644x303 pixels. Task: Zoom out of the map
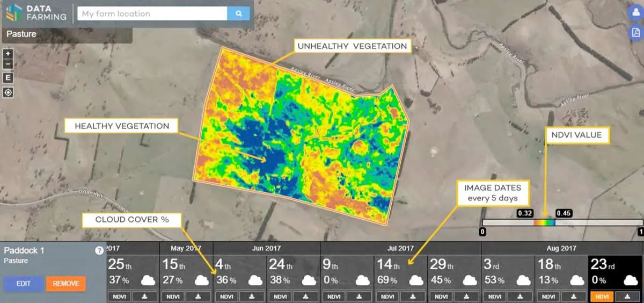(8, 64)
